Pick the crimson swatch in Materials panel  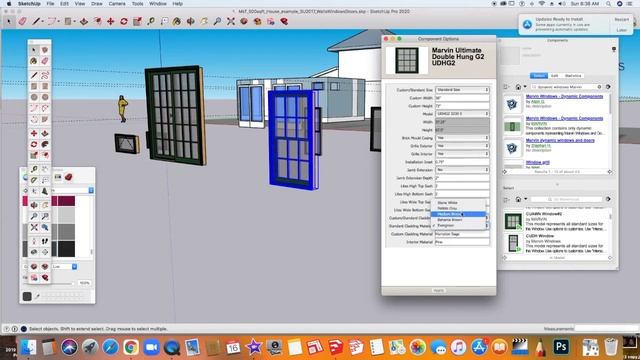click(67, 200)
